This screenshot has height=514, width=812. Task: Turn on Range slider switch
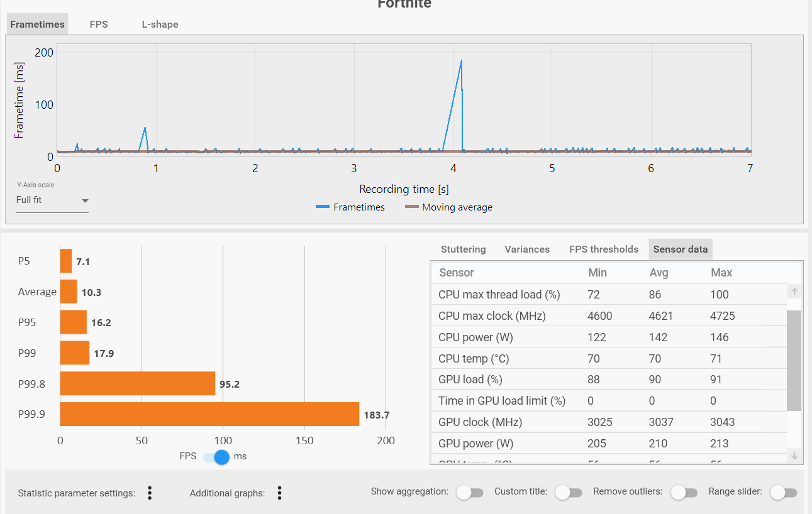click(x=784, y=492)
